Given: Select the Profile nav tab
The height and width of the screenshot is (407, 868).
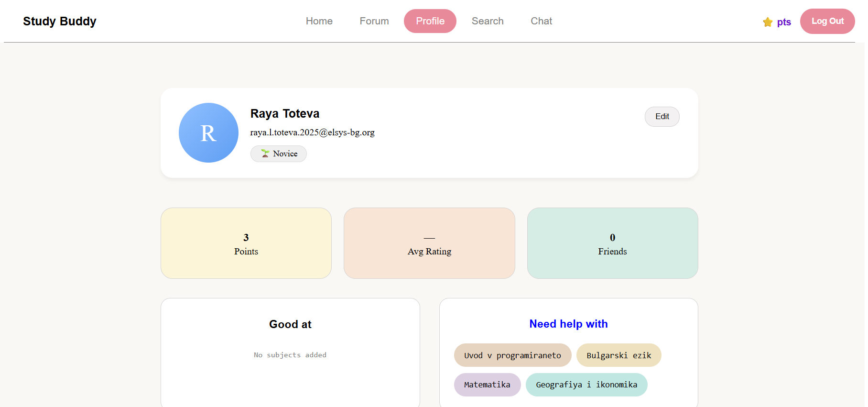Looking at the screenshot, I should 430,21.
